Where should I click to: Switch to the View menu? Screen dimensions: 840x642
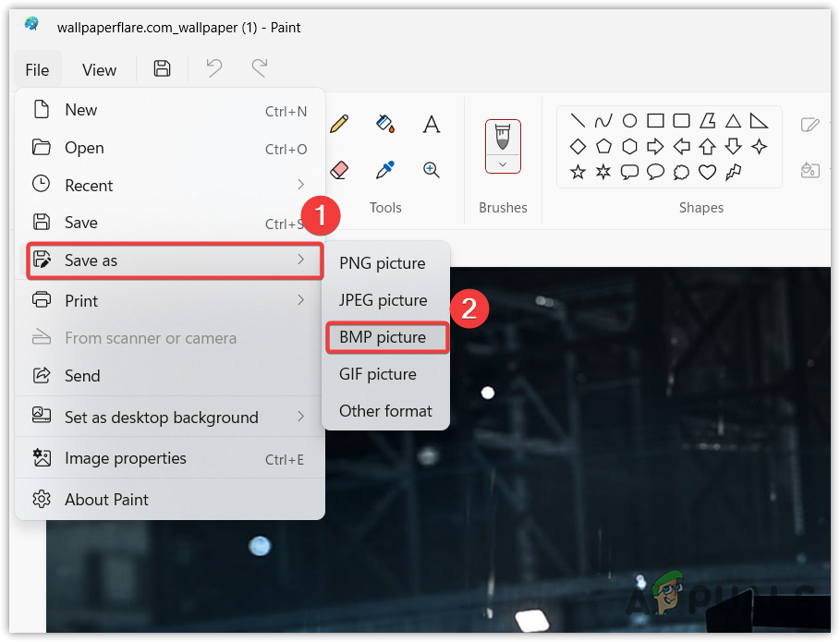pos(98,69)
